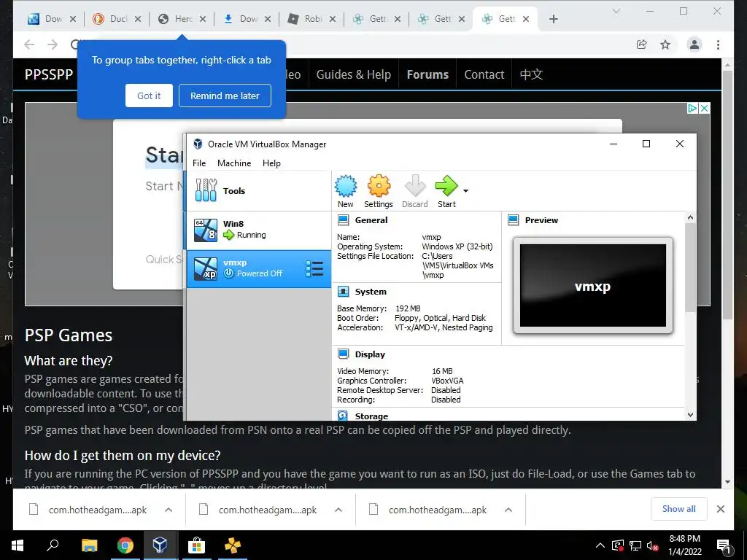Click the System section header
The height and width of the screenshot is (560, 747).
pyautogui.click(x=370, y=292)
